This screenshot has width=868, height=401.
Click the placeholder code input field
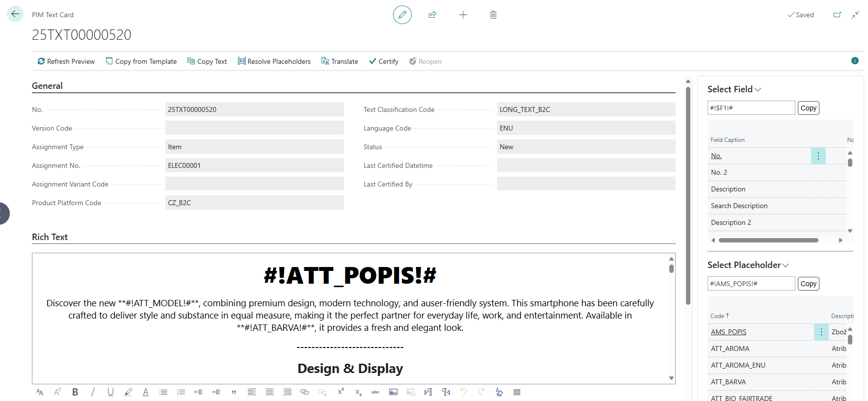coord(751,284)
